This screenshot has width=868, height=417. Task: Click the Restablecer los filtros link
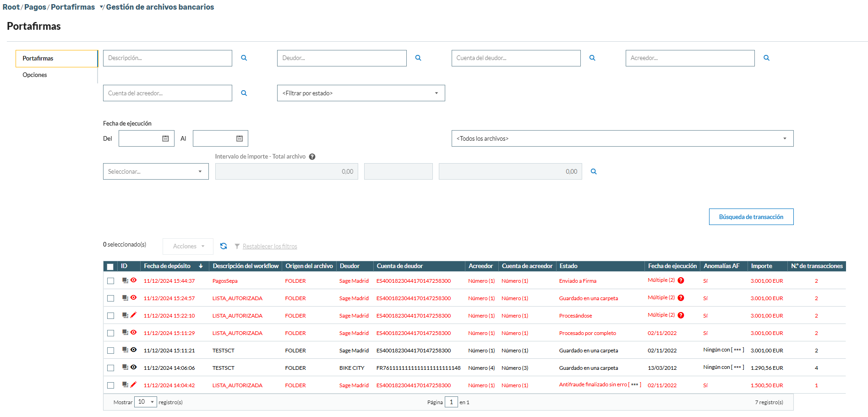click(x=270, y=247)
